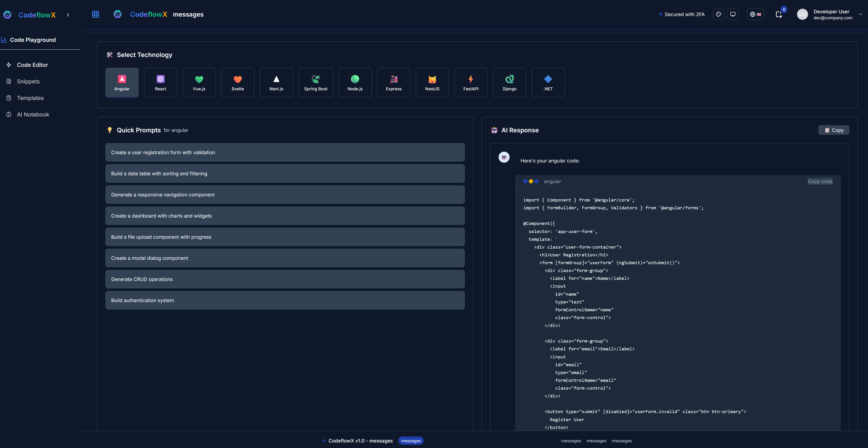Screen dimensions: 868x448
Task: Click the header 'messages' page title
Action: 188,14
